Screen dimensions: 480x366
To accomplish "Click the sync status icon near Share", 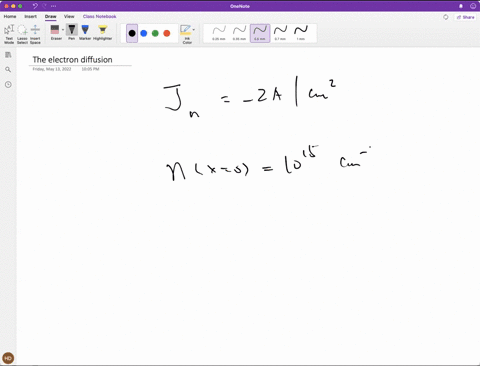I will pyautogui.click(x=446, y=17).
